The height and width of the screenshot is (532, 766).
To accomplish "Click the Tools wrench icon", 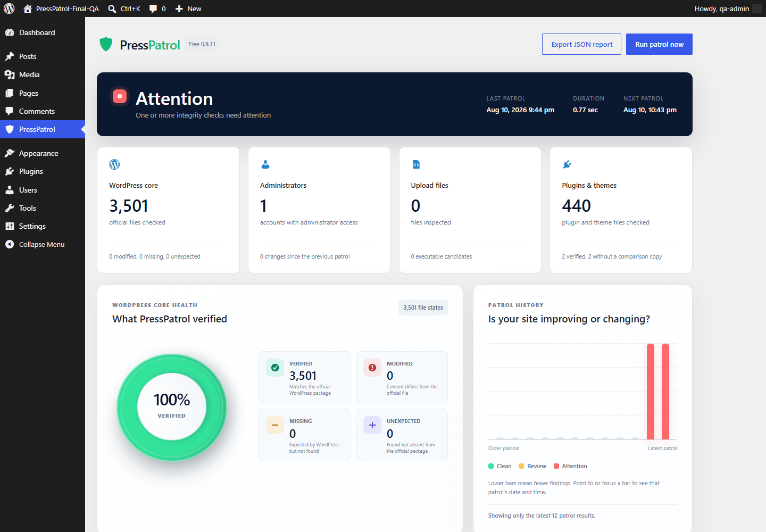I will pos(10,208).
